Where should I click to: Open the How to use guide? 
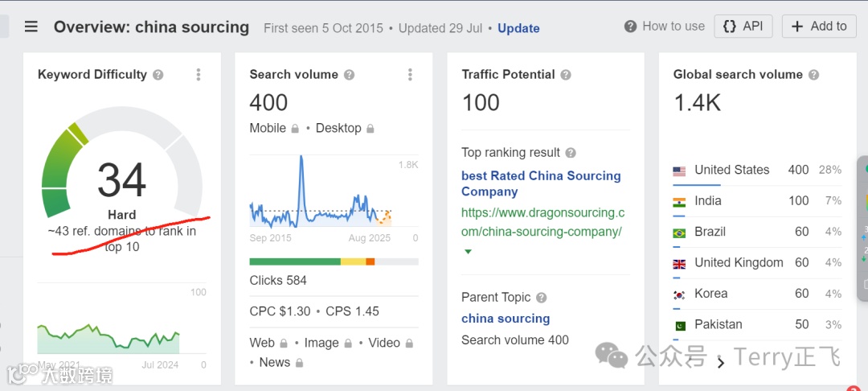pos(665,27)
